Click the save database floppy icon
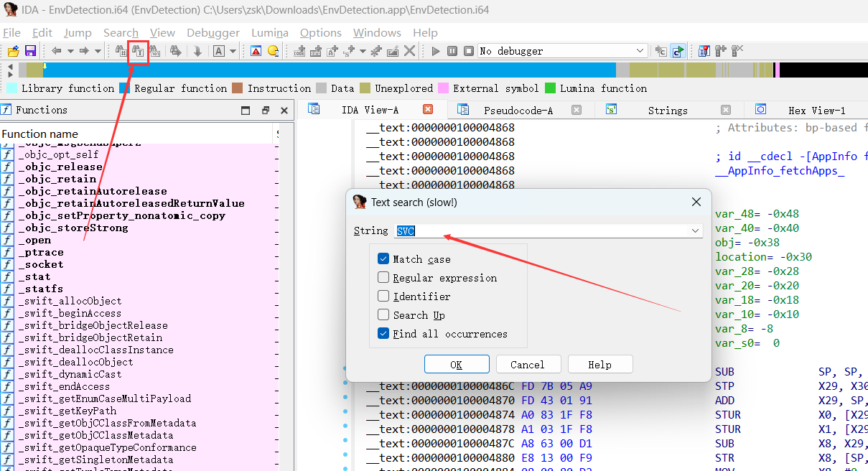The image size is (868, 471). tap(30, 51)
